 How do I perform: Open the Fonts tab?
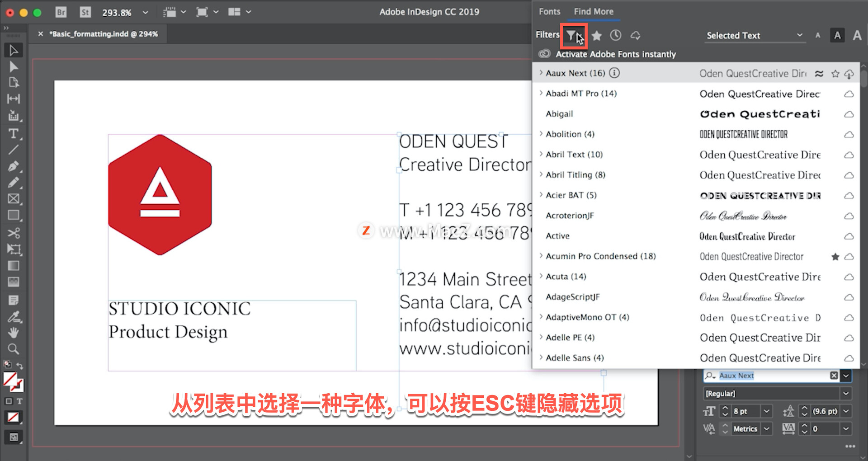click(549, 11)
